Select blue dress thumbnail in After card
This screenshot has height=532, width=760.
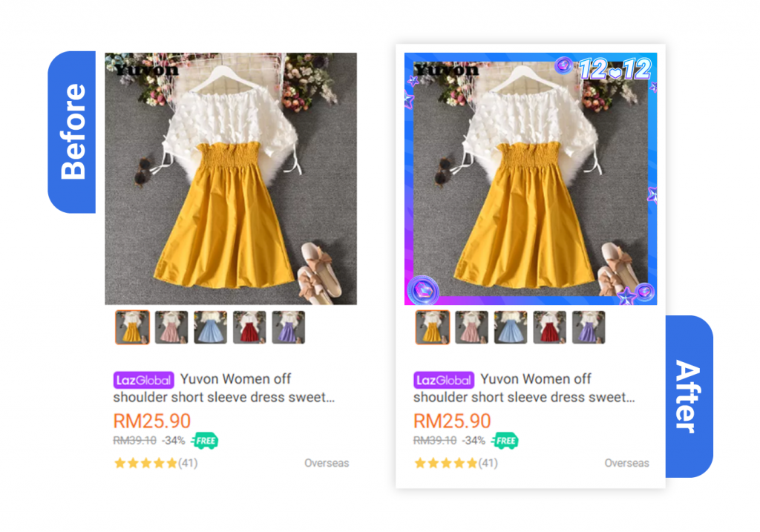[x=511, y=327]
